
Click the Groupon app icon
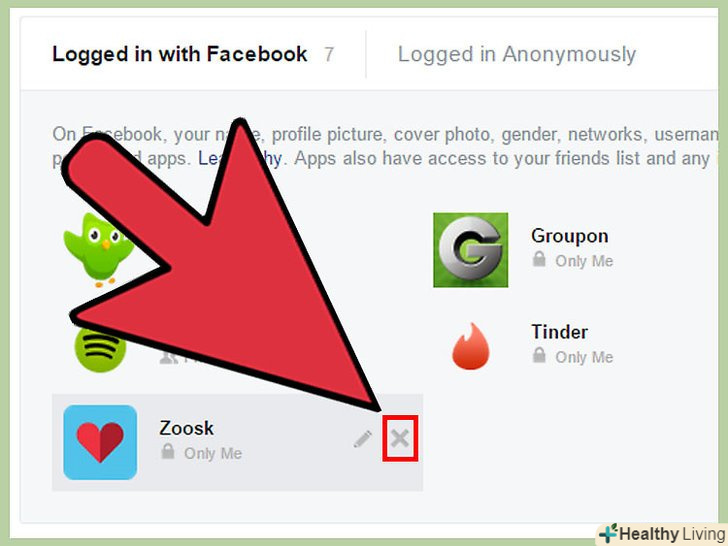point(470,250)
